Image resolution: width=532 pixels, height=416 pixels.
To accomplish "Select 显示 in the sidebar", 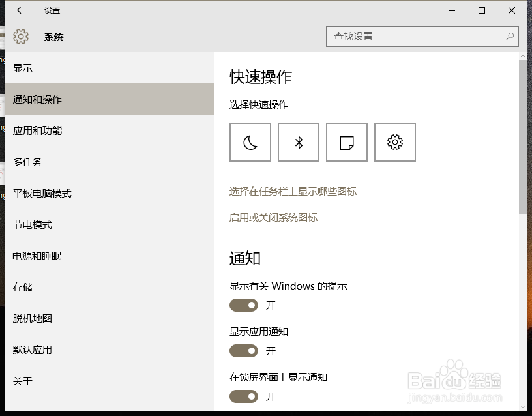I will coord(110,68).
